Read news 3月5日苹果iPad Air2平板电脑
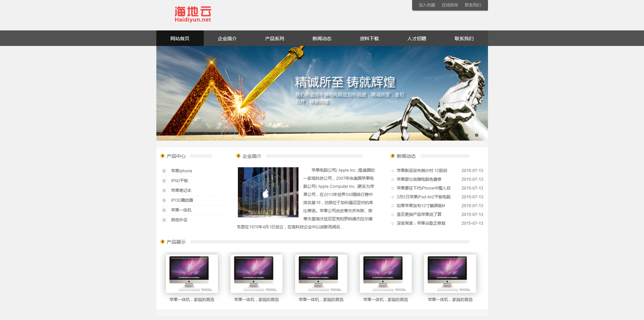This screenshot has height=320, width=644. pyautogui.click(x=423, y=197)
